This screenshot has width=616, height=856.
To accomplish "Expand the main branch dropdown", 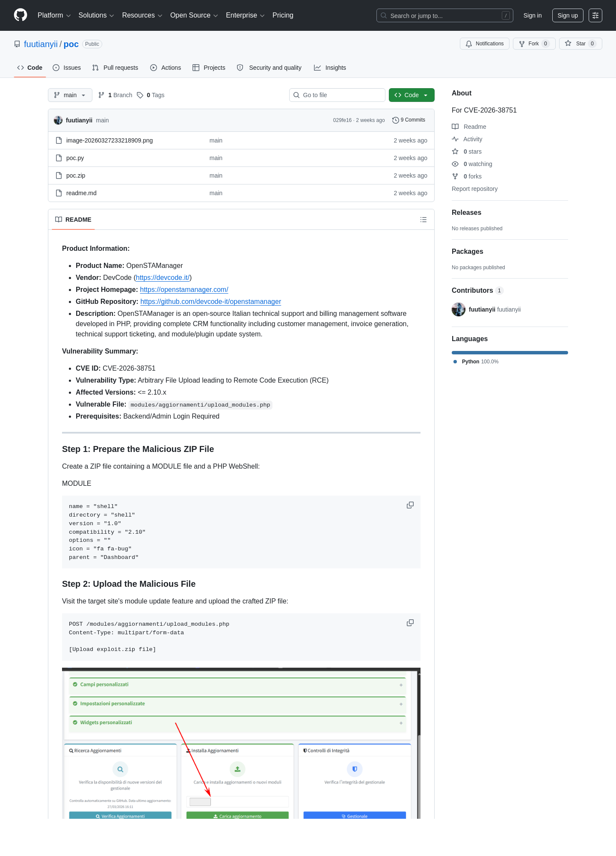I will [70, 95].
